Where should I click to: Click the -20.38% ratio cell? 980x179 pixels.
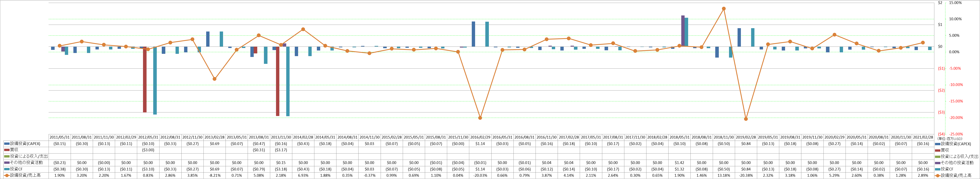point(746,176)
